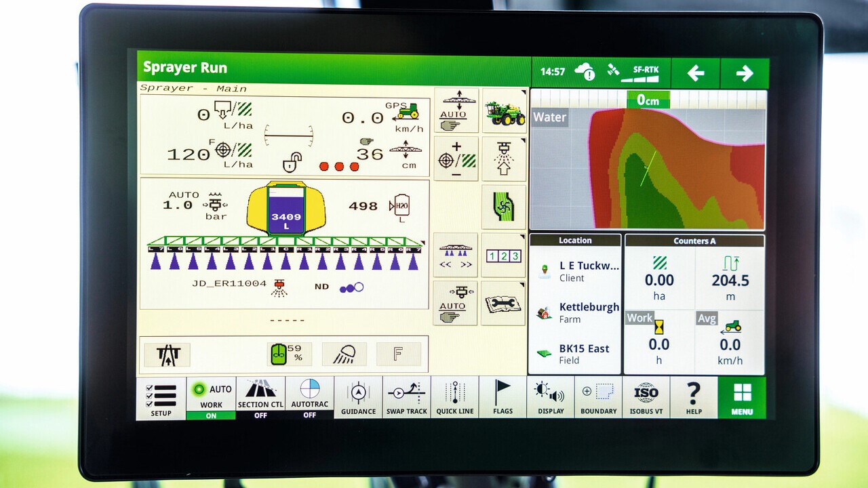
Task: Select Kettleburgh farm row
Action: [x=575, y=312]
